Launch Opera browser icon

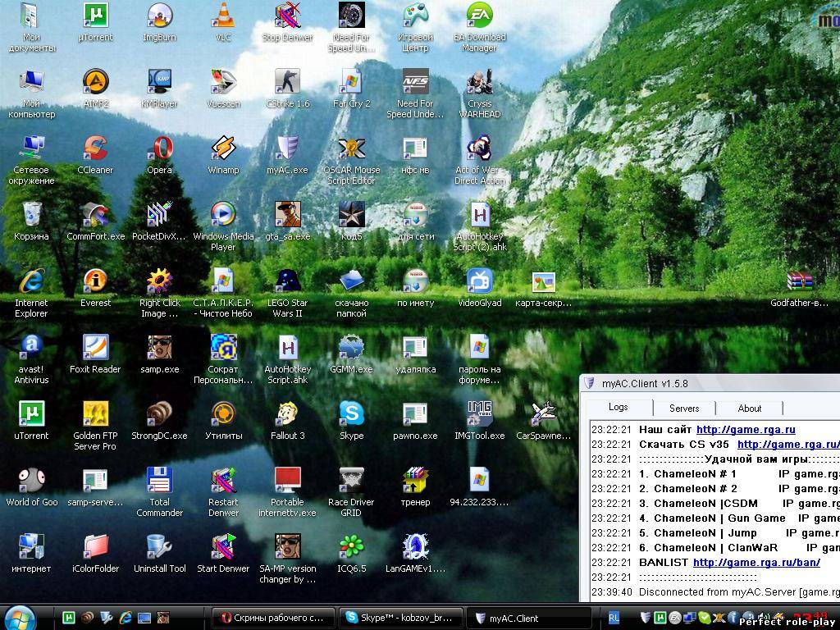click(x=160, y=155)
